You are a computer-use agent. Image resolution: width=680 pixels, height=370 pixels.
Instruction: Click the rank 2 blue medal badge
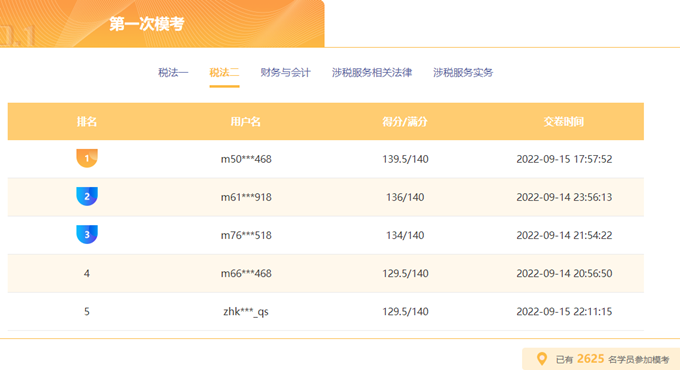(87, 196)
